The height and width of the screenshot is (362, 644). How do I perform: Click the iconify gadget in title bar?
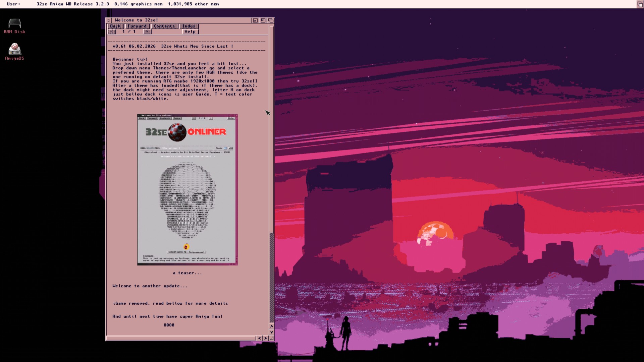tap(255, 20)
